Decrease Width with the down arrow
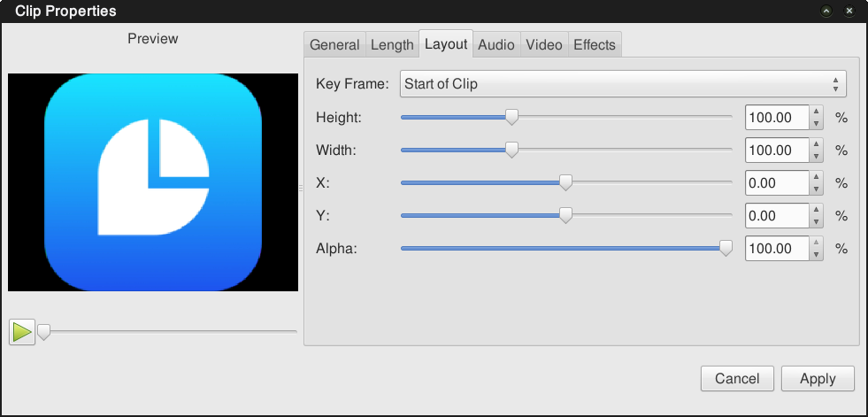Viewport: 868px width, 417px height. click(816, 156)
